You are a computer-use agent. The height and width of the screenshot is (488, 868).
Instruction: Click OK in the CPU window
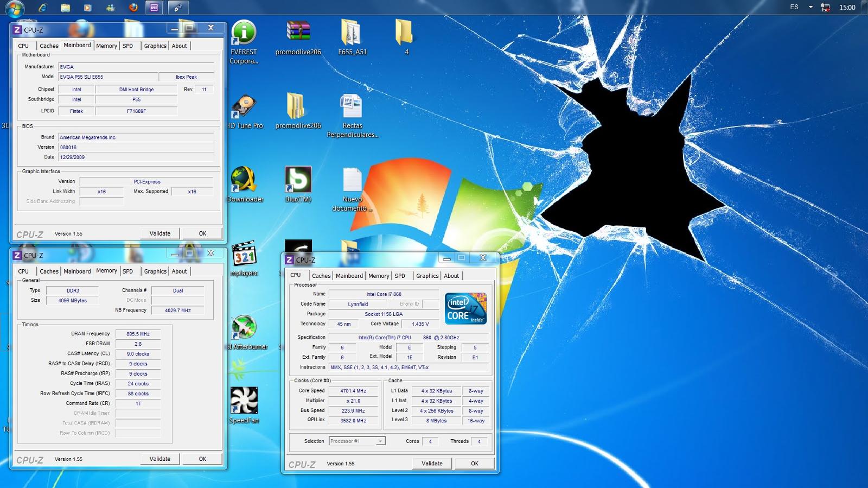475,463
